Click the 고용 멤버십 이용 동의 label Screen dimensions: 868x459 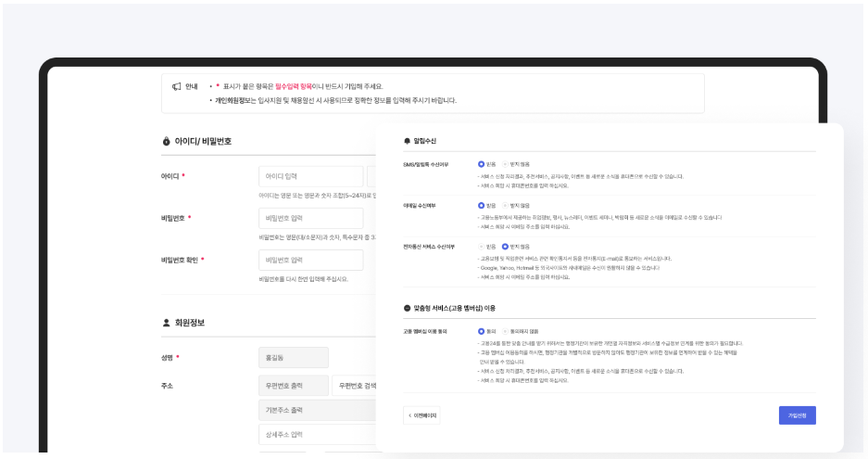[x=424, y=332]
